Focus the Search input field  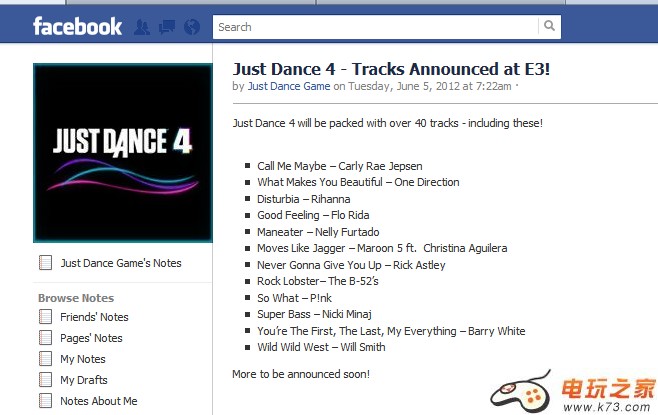376,27
